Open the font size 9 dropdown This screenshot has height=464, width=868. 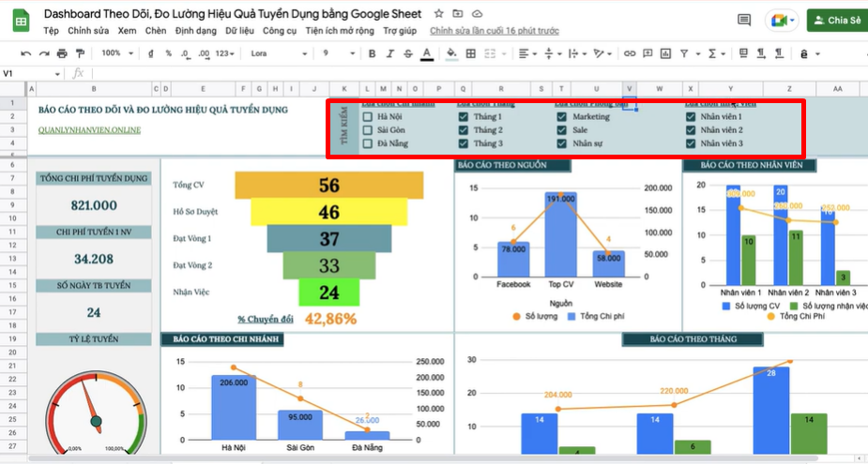(x=338, y=53)
